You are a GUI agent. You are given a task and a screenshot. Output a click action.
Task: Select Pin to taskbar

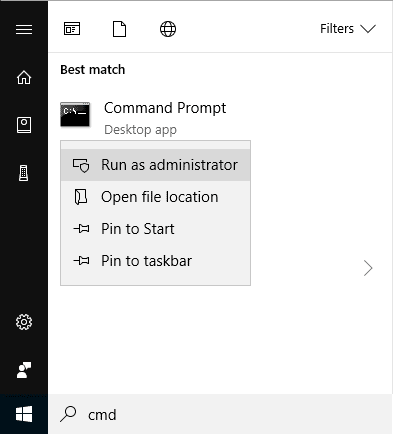click(155, 261)
